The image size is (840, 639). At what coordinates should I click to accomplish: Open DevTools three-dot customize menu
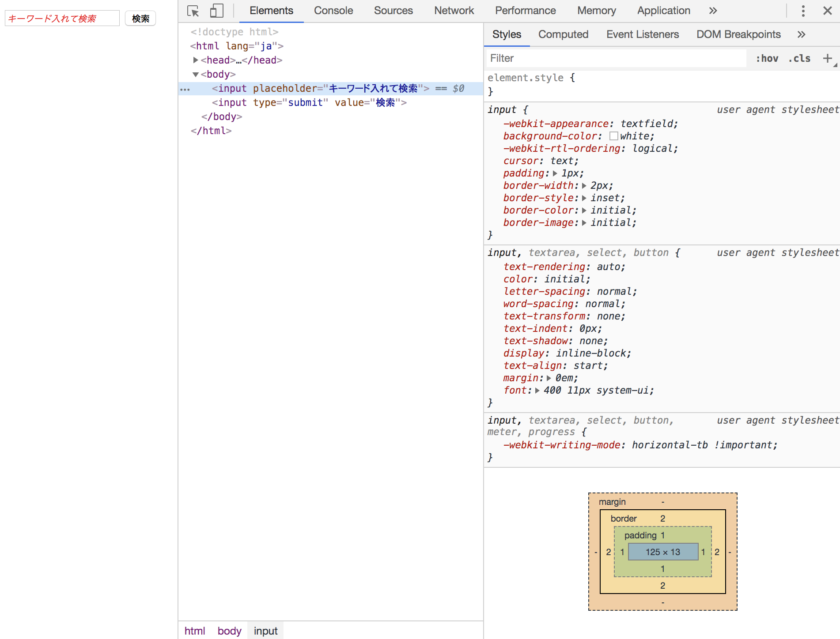click(x=803, y=11)
